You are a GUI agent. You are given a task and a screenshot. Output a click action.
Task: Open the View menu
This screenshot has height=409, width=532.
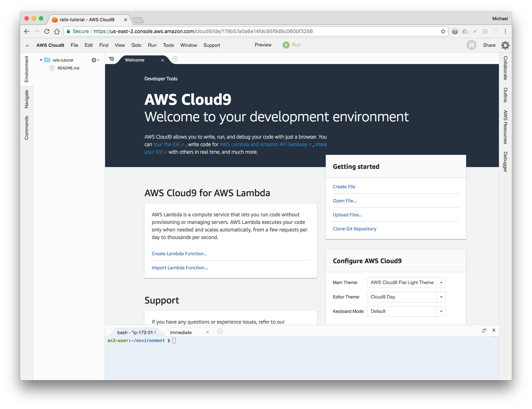120,45
